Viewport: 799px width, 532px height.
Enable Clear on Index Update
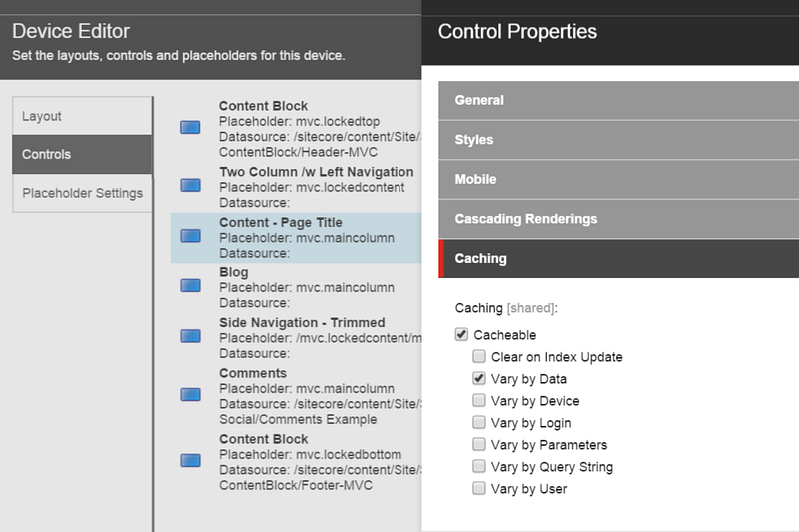coord(479,356)
